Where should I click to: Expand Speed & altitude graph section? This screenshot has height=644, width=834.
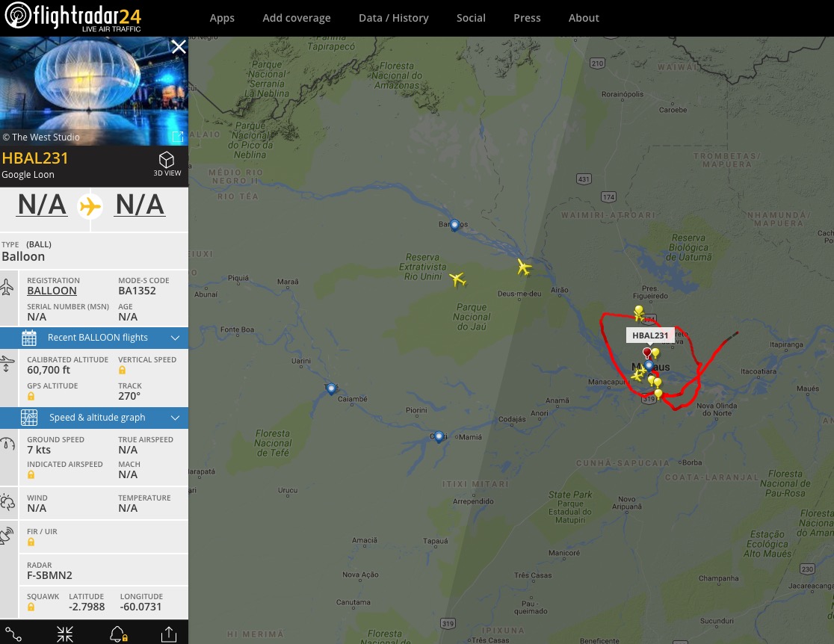pos(94,418)
